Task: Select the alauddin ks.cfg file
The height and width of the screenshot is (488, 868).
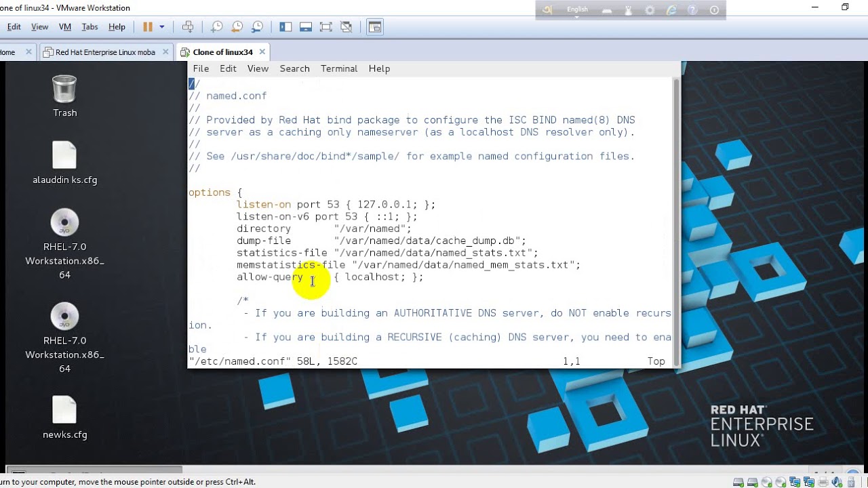Action: [64, 163]
